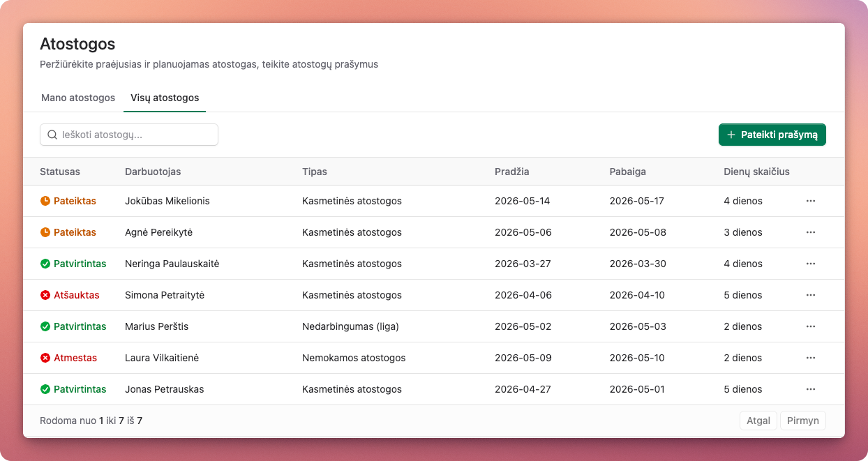Click green checkmark icon for Neringa Paulauskaitė
868x461 pixels.
[45, 264]
